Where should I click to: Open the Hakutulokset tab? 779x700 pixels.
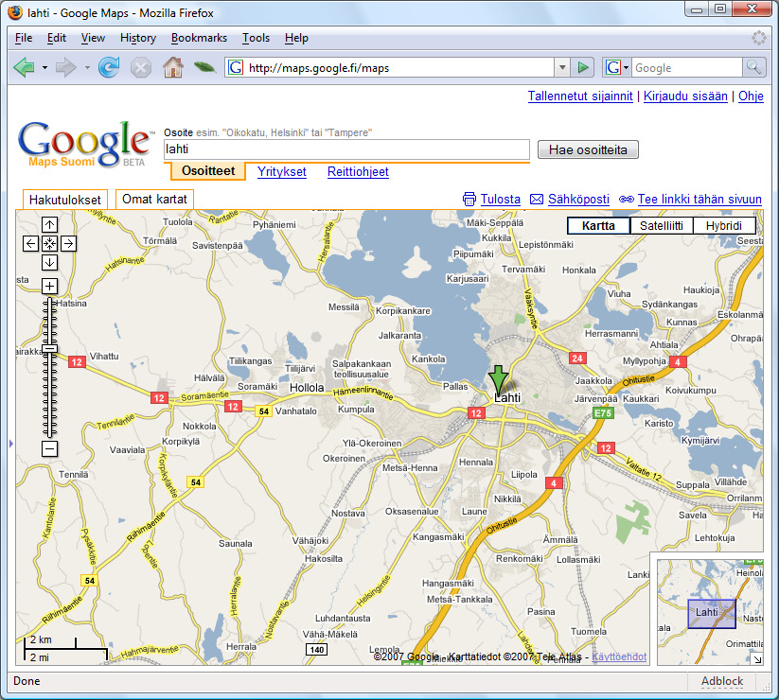click(65, 200)
